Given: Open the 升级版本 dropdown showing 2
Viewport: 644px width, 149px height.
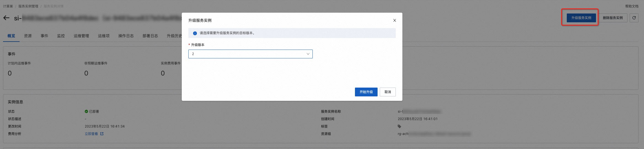Looking at the screenshot, I should (250, 54).
